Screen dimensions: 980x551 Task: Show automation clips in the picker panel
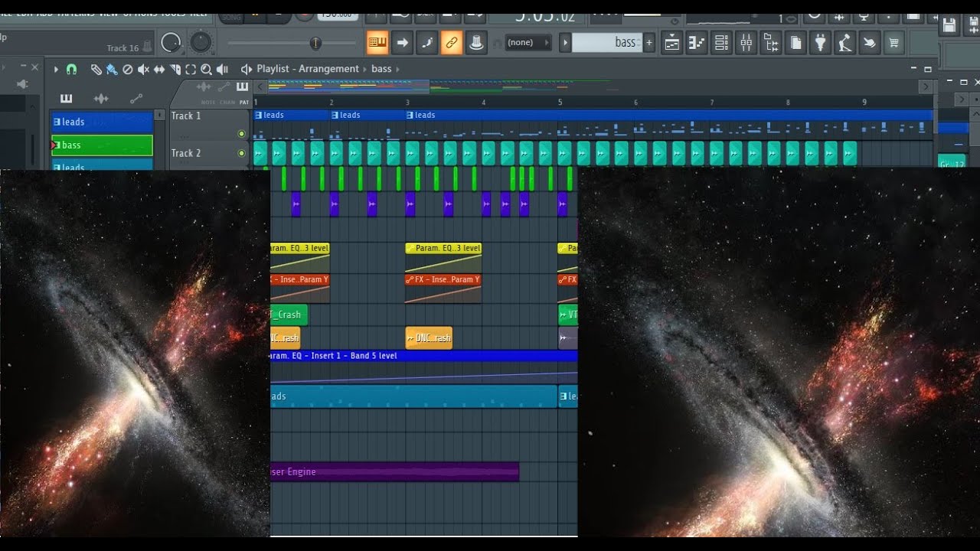(136, 98)
